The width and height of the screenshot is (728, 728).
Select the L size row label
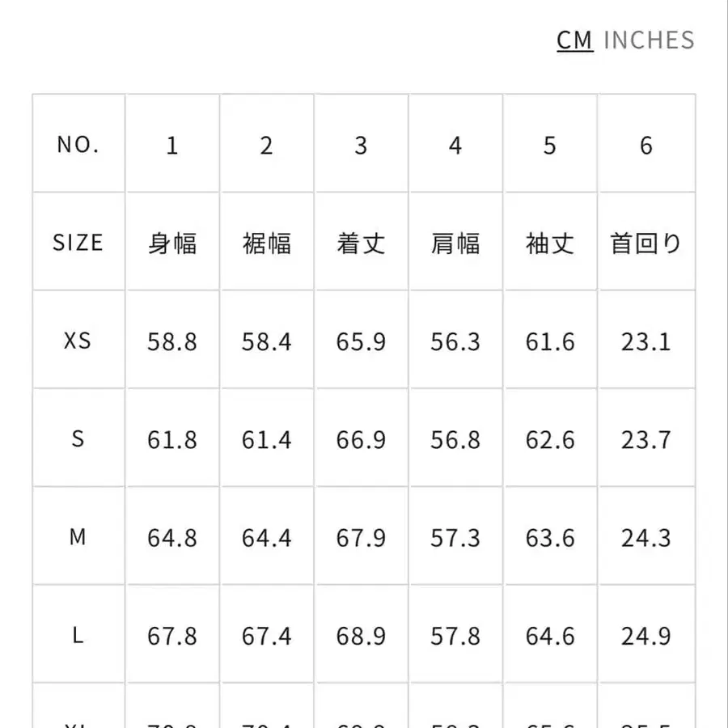click(x=78, y=636)
